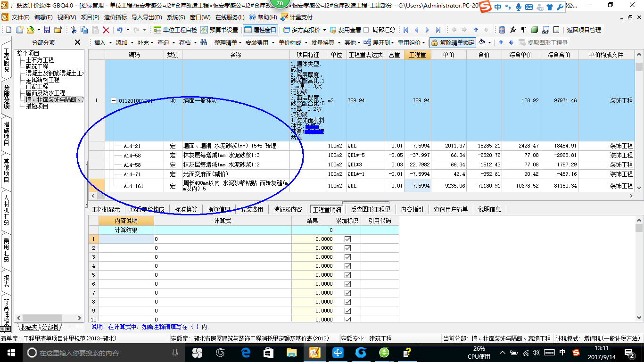The width and height of the screenshot is (644, 362).
Task: Switch to the 标准换算 tab
Action: pos(186,209)
